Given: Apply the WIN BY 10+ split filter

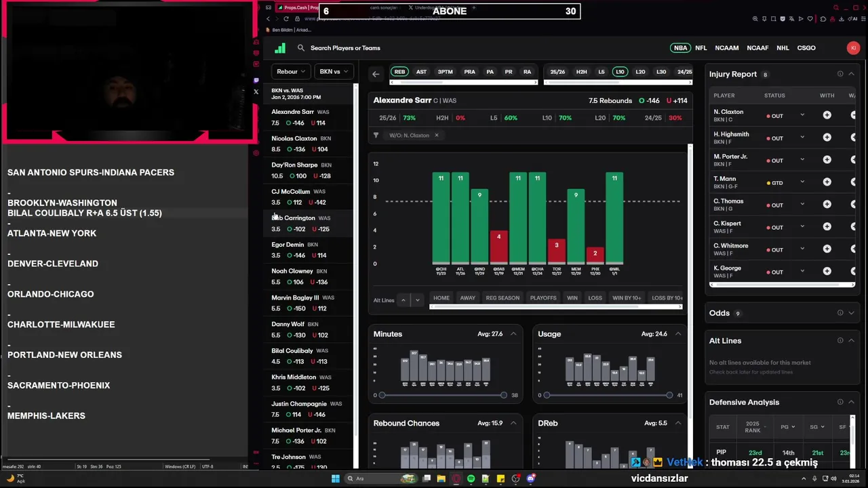Looking at the screenshot, I should point(627,298).
